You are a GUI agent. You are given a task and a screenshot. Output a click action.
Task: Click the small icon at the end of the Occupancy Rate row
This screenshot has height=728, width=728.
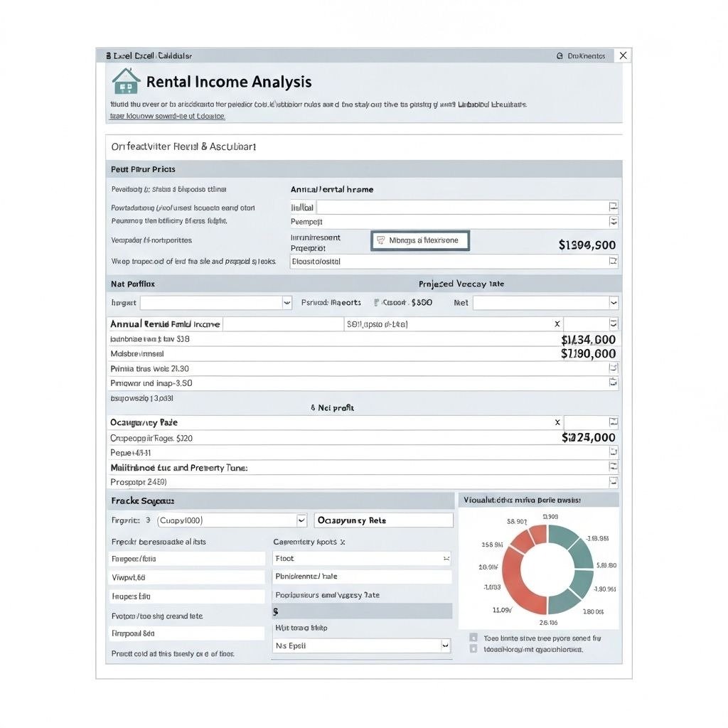[613, 422]
